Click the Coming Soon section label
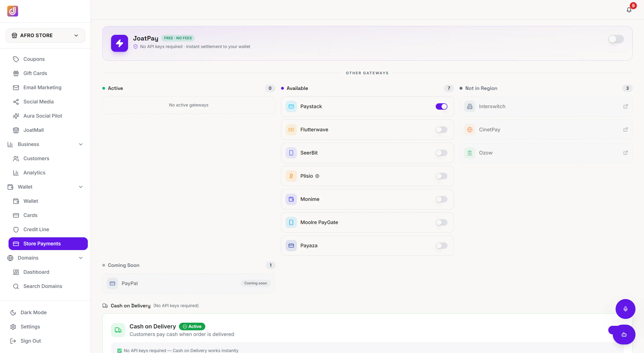The image size is (644, 353). [124, 265]
